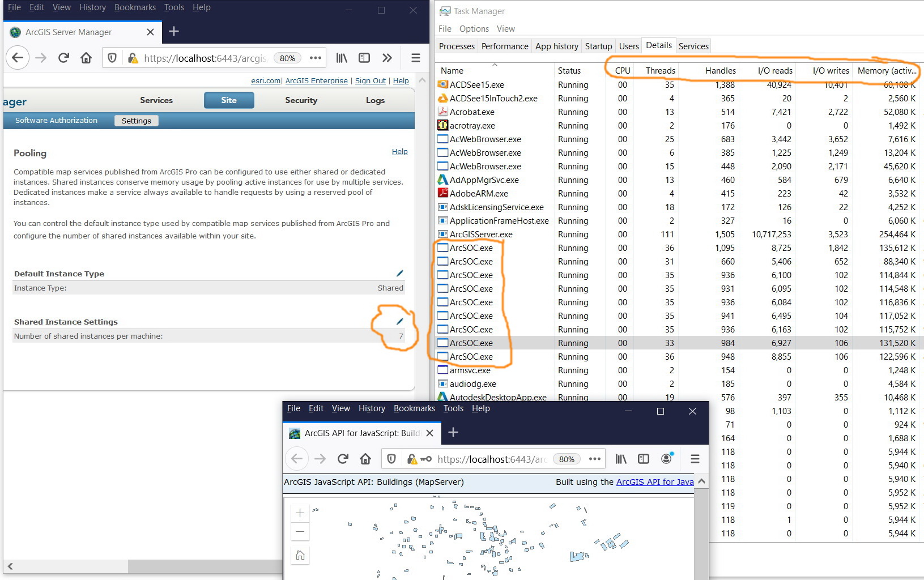Screen dimensions: 924x580
Task: Open the Library icon in Buildings MapServer browser
Action: coord(621,459)
